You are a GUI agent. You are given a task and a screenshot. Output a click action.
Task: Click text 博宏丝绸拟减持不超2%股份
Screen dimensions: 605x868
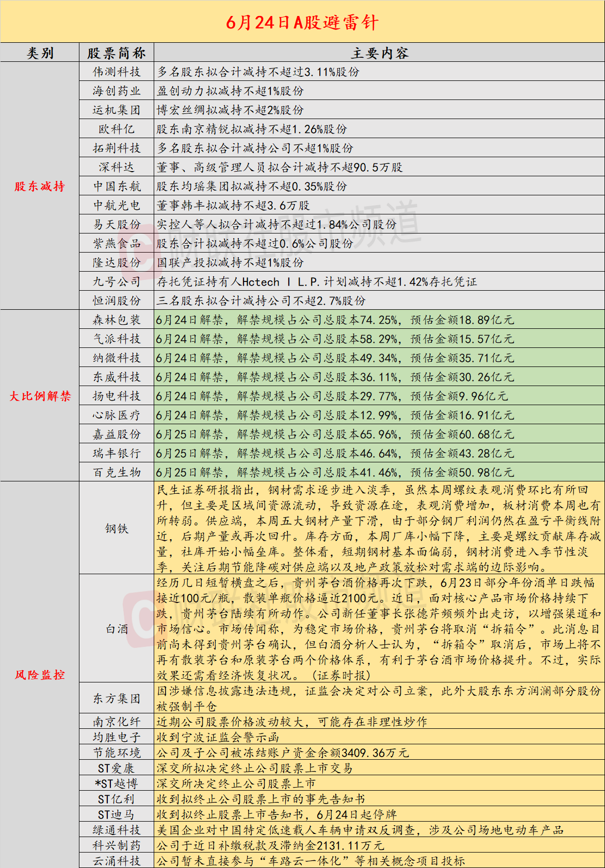click(230, 110)
